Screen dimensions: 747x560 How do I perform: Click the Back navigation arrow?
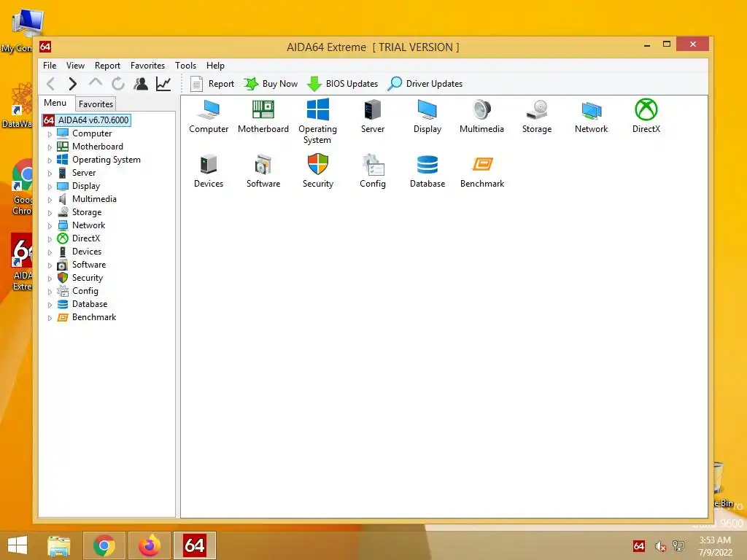(50, 84)
